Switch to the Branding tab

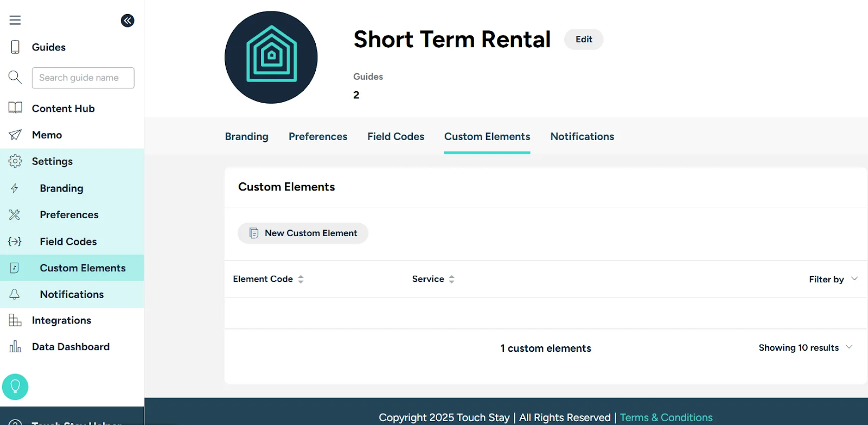point(247,137)
